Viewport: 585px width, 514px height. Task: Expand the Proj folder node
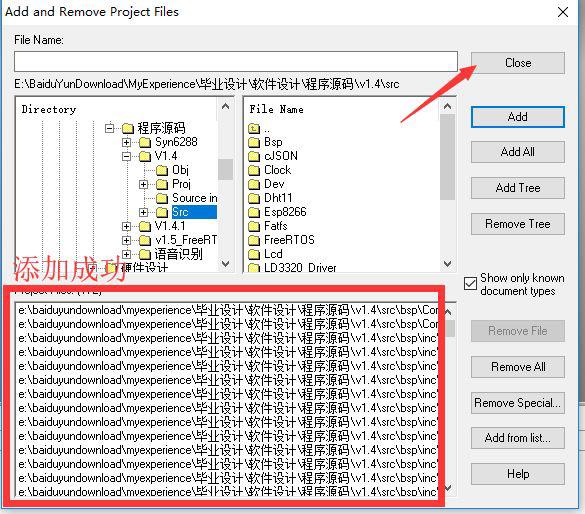(x=143, y=184)
